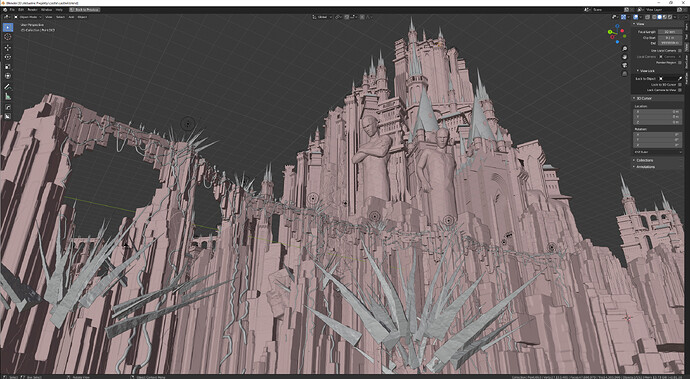Click the Blender logo in the menu bar
This screenshot has height=379, width=690.
click(5, 9)
